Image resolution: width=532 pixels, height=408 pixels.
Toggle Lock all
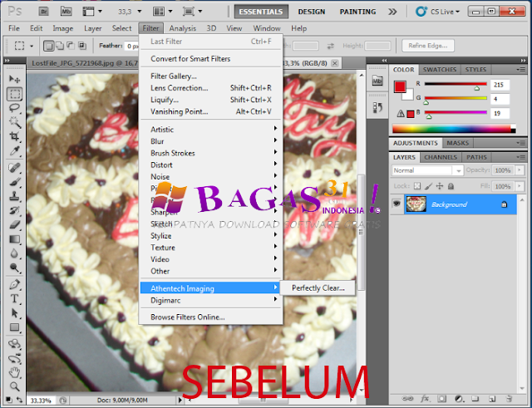coord(451,186)
